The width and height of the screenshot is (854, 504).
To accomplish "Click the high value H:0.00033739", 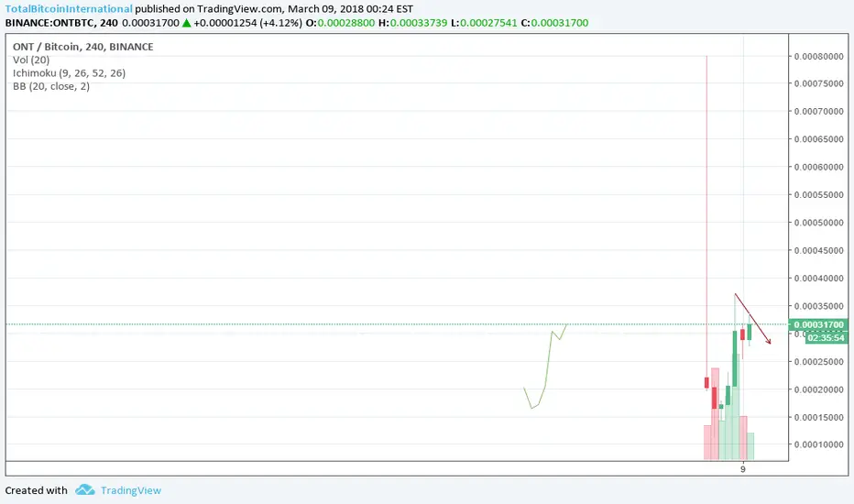I will click(413, 23).
